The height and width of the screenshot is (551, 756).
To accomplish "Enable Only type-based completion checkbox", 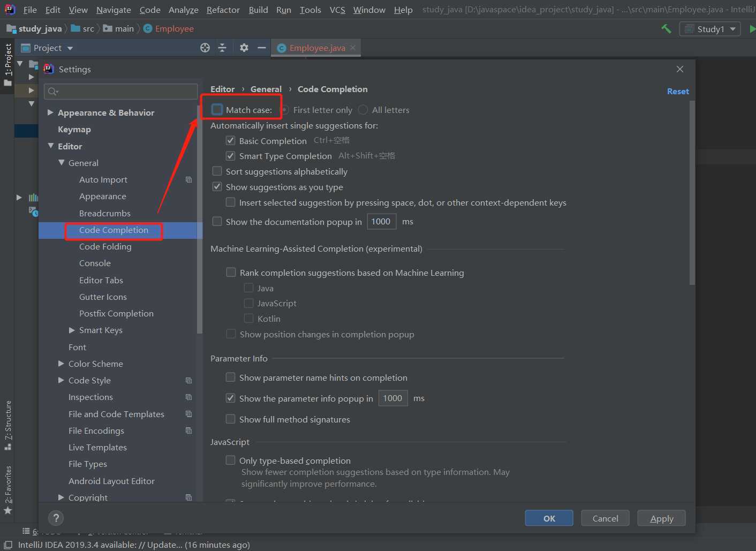I will point(230,461).
